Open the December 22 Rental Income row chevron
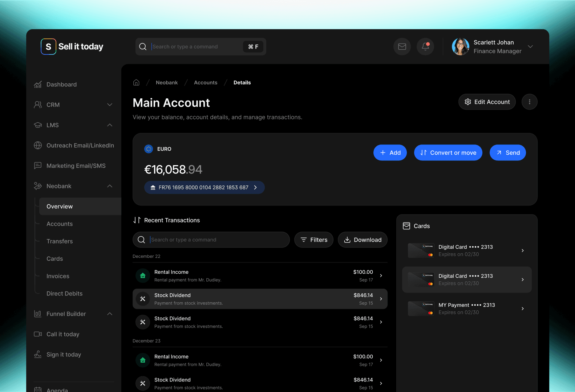The height and width of the screenshot is (392, 575). [x=381, y=275]
